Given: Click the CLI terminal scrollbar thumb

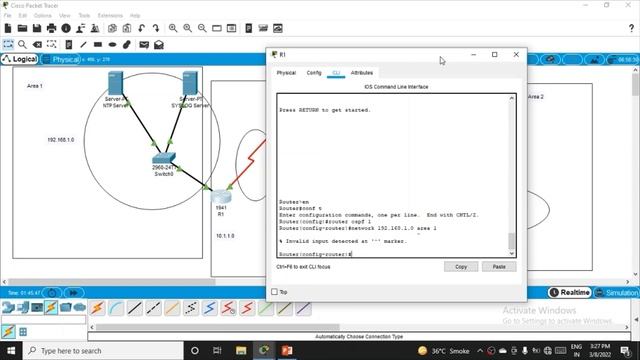Looking at the screenshot, I should (x=511, y=241).
